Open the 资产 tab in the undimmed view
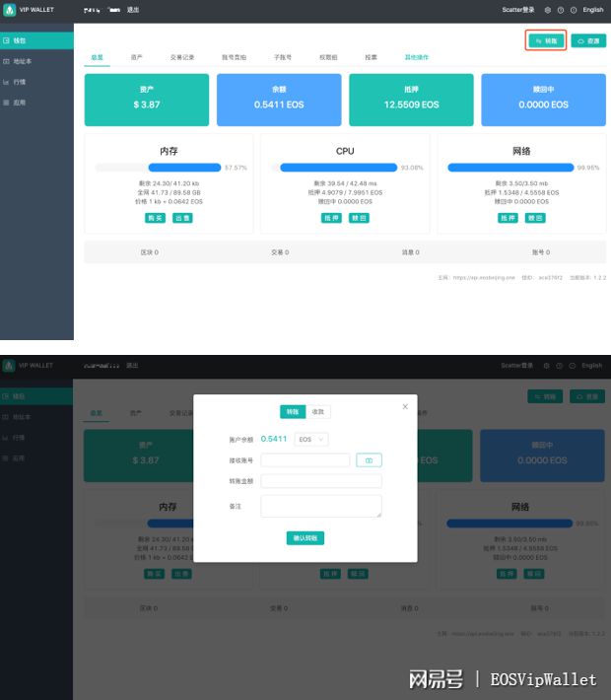The width and height of the screenshot is (611, 700). 136,58
